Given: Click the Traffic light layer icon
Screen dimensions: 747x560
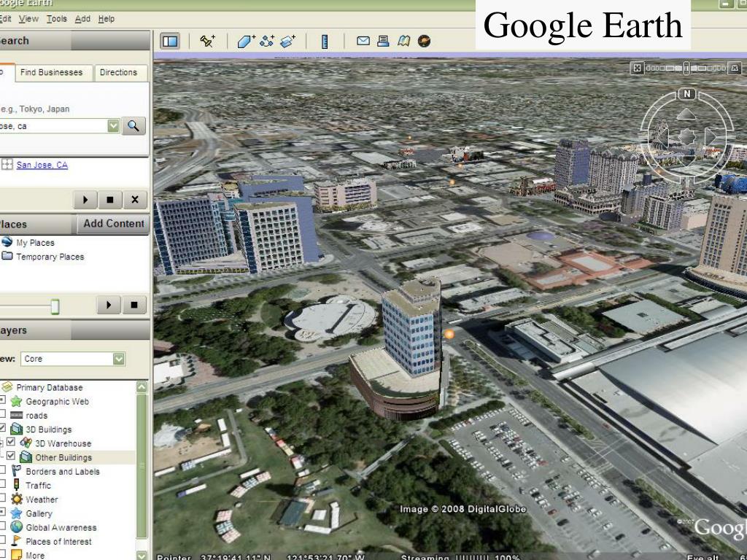Looking at the screenshot, I should coord(16,485).
